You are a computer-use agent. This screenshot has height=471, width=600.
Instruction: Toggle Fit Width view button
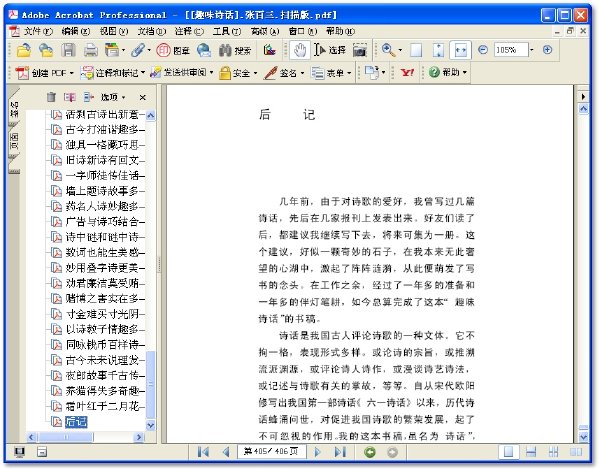tap(460, 50)
